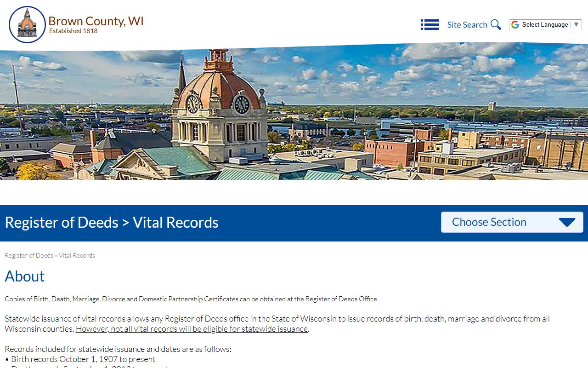Click the Register of Deeds breadcrumb

(x=29, y=255)
